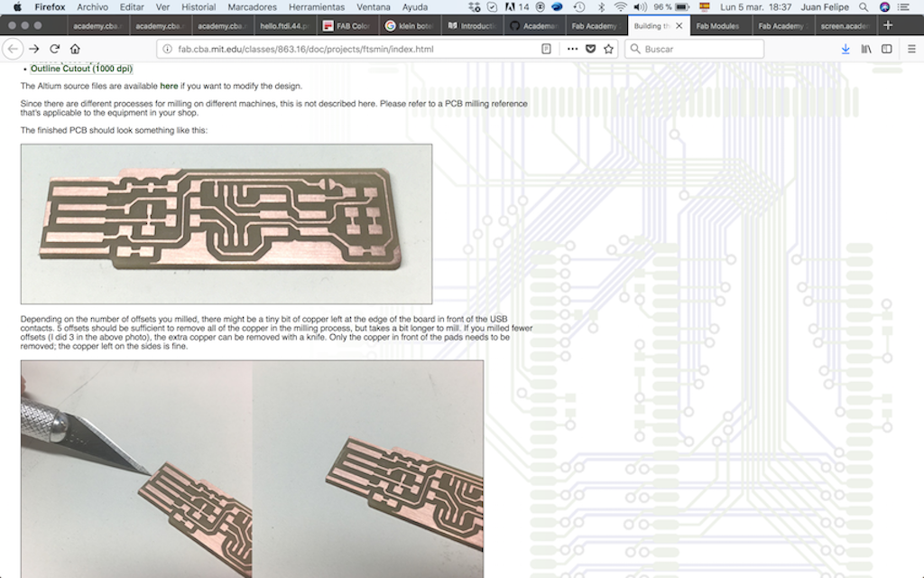Save page to Pocket
Image resolution: width=924 pixels, height=578 pixels.
(x=590, y=49)
